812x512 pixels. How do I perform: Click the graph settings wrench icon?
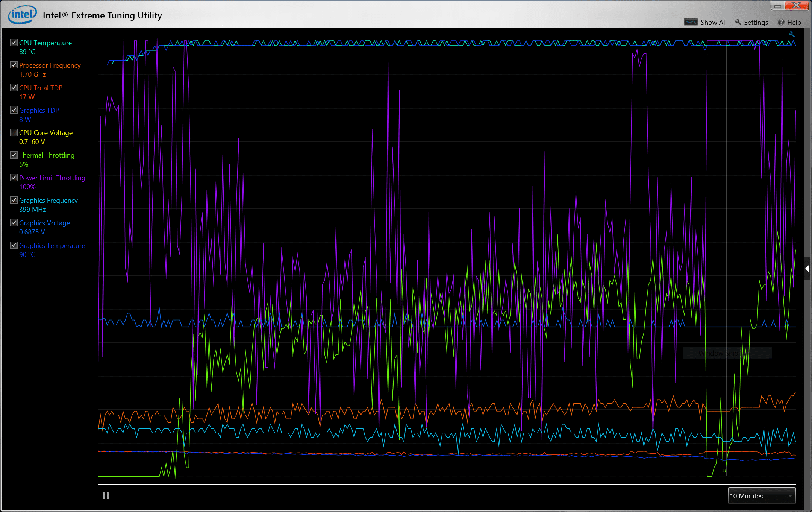tap(791, 35)
